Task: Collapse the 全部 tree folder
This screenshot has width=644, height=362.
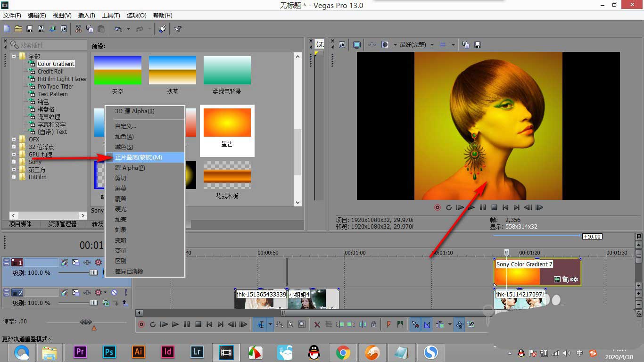Action: tap(14, 57)
